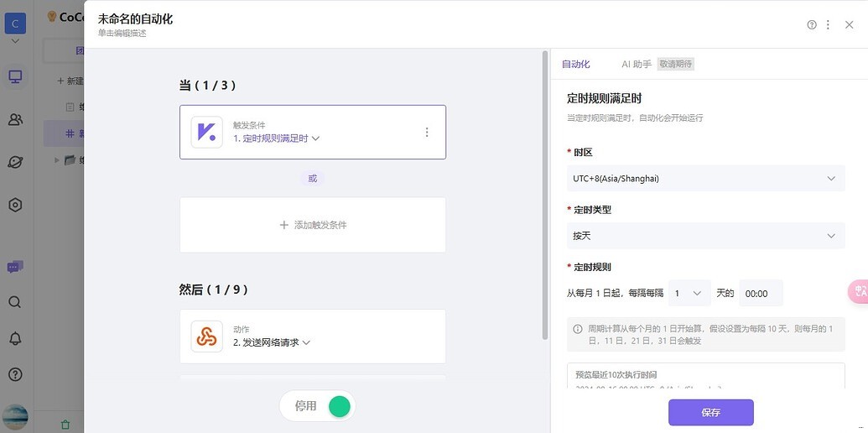
Task: Click 添加触发条件 to add a trigger
Action: pyautogui.click(x=313, y=225)
